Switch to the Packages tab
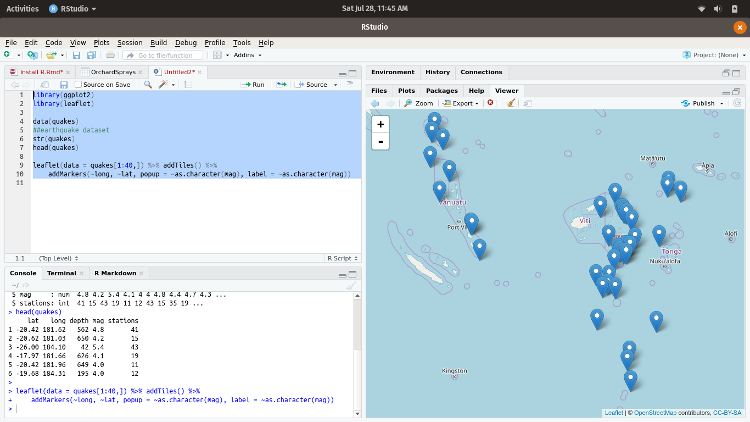 (441, 90)
